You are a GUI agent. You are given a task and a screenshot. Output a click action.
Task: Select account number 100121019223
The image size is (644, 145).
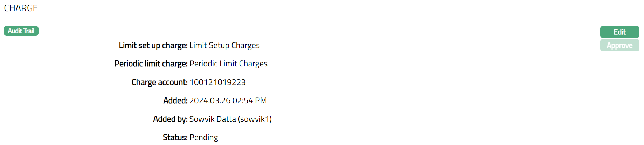[217, 82]
